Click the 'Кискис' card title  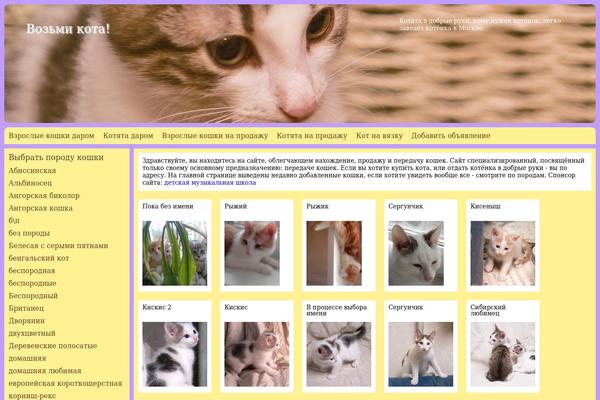click(236, 307)
